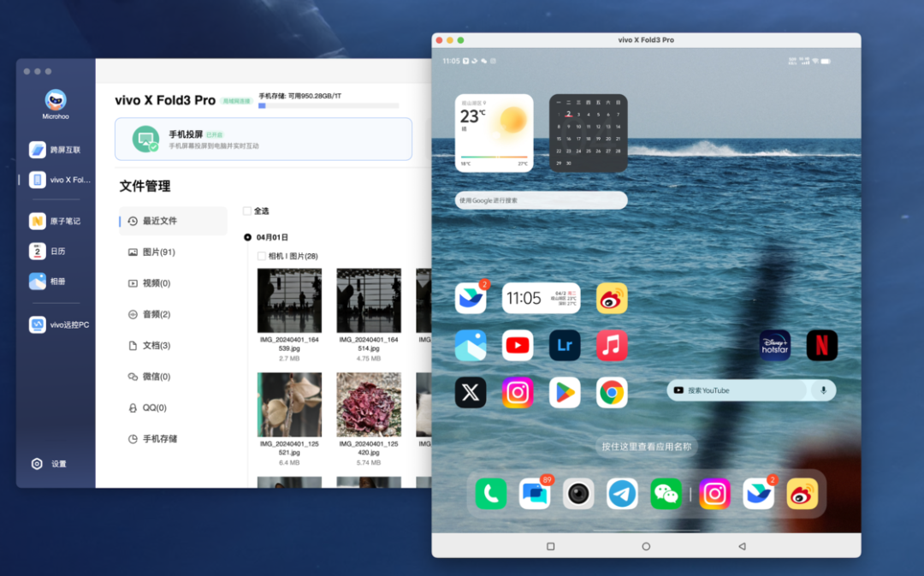Click the phone storage usage bar
Image resolution: width=924 pixels, height=576 pixels.
329,106
